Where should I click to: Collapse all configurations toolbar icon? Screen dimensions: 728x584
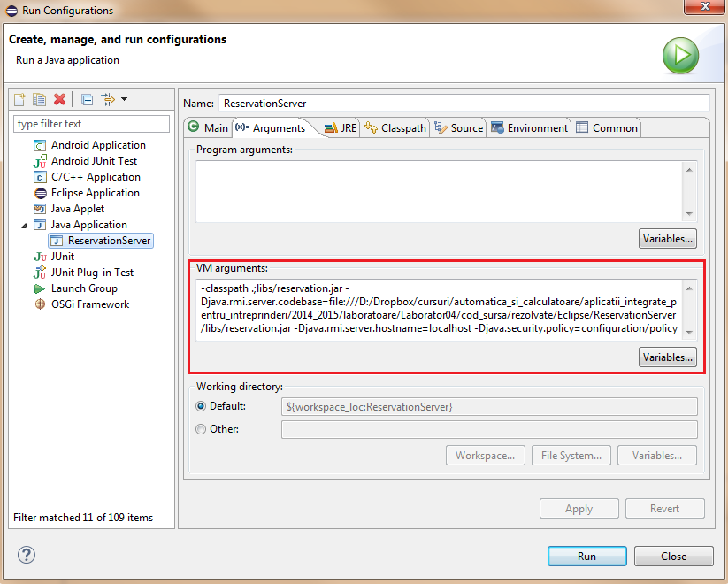[x=87, y=99]
